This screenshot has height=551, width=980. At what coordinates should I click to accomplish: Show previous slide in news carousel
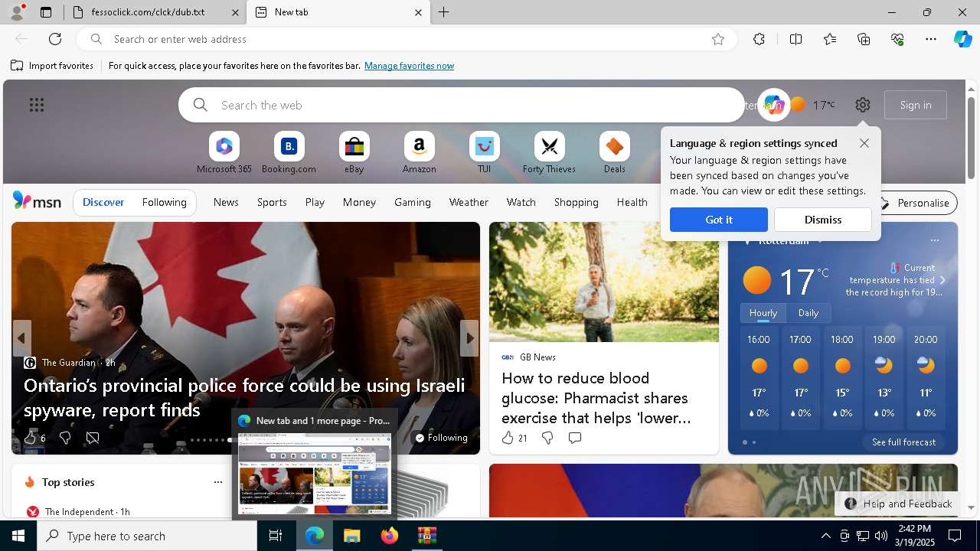coord(22,338)
